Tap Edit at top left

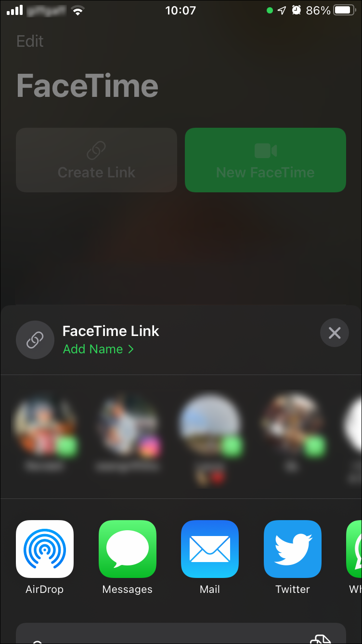(x=30, y=41)
